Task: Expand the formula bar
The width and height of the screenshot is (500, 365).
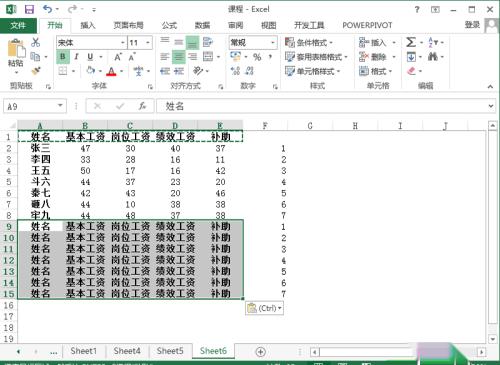Action: coord(491,106)
